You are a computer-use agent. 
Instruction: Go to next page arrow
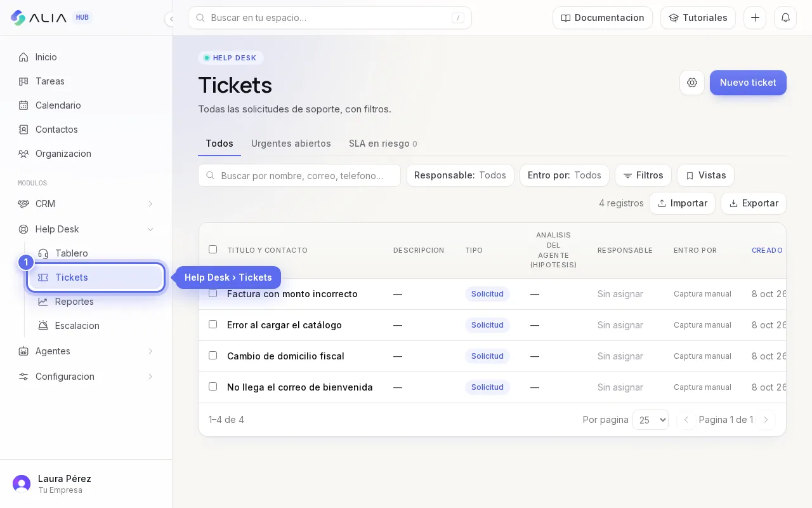(766, 420)
